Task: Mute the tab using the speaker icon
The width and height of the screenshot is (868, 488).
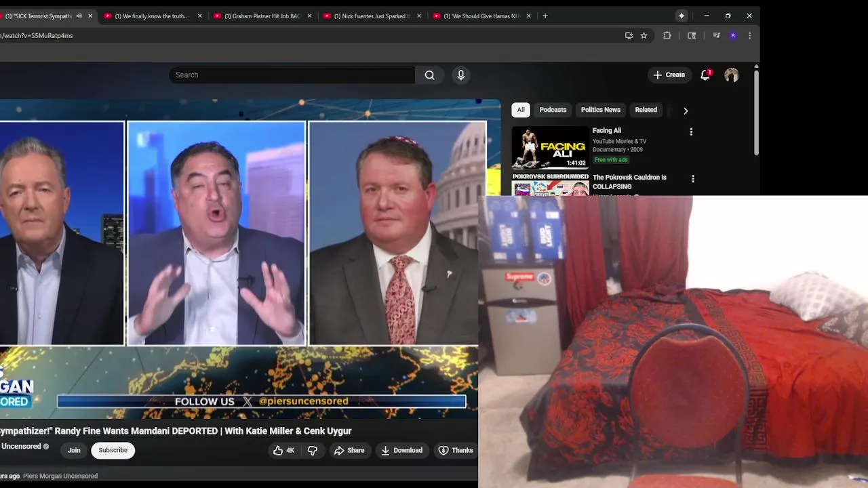Action: click(x=79, y=16)
